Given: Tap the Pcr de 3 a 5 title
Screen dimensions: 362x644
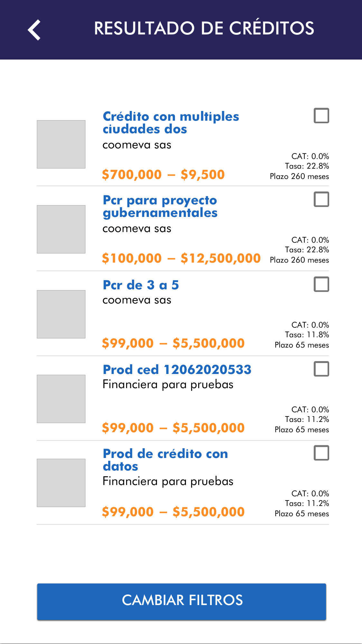Looking at the screenshot, I should pos(141,285).
